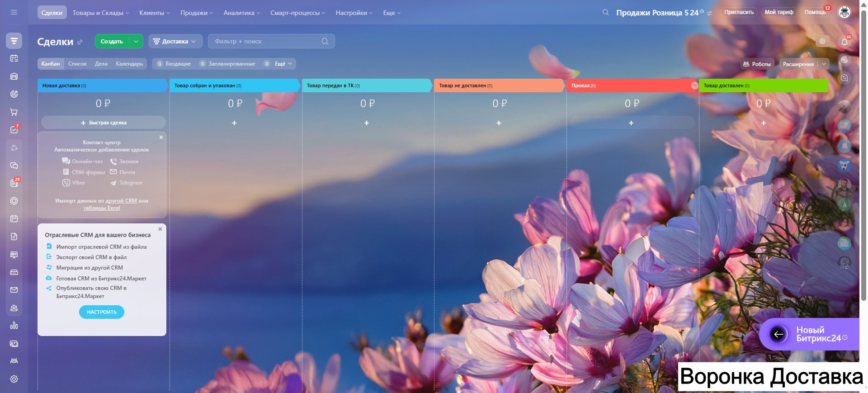Screen dimensions: 868x393
Task: Click the НАСТРОИТЬ button
Action: (102, 312)
